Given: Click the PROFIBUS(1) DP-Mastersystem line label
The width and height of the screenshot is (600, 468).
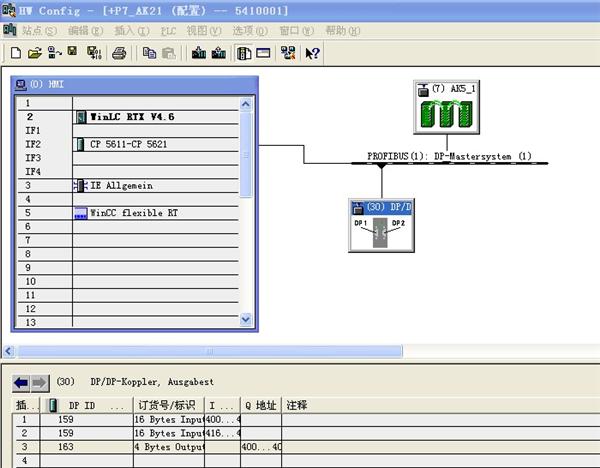Looking at the screenshot, I should pyautogui.click(x=449, y=156).
